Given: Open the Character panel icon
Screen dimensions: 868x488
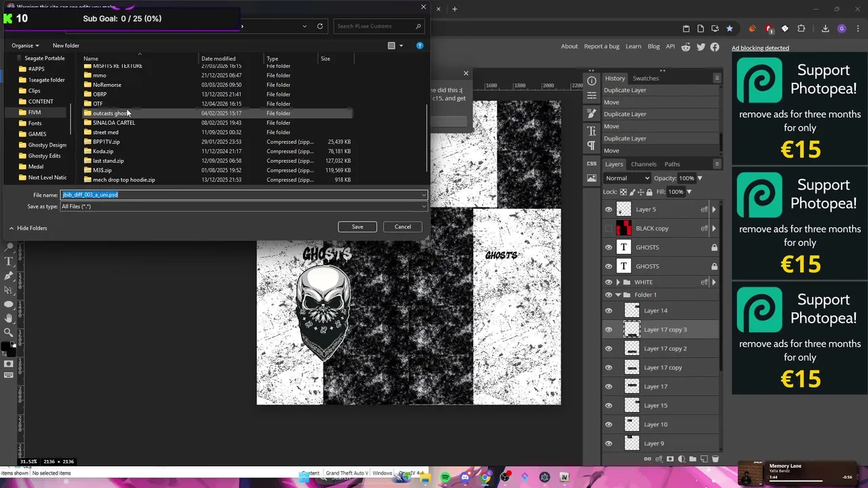Looking at the screenshot, I should pyautogui.click(x=591, y=130).
